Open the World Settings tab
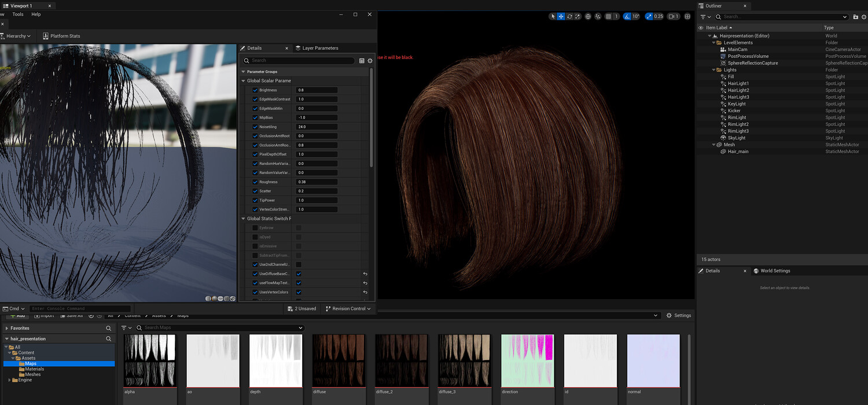The height and width of the screenshot is (405, 868). [x=774, y=271]
